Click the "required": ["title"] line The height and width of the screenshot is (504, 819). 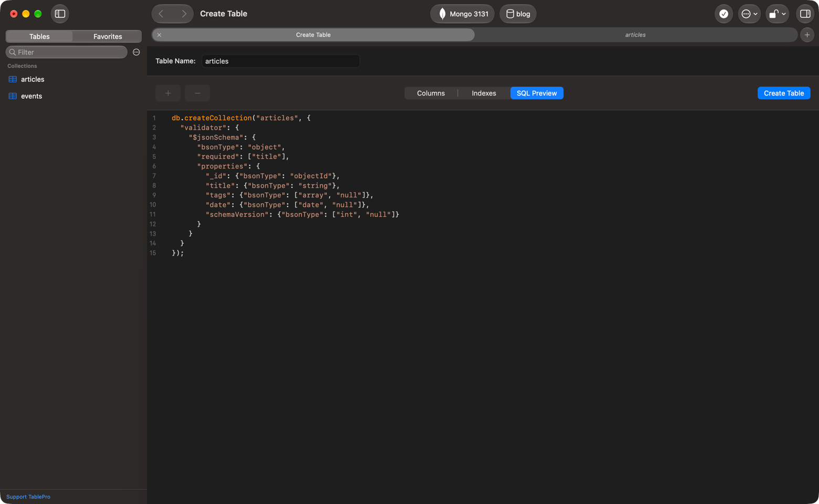243,156
